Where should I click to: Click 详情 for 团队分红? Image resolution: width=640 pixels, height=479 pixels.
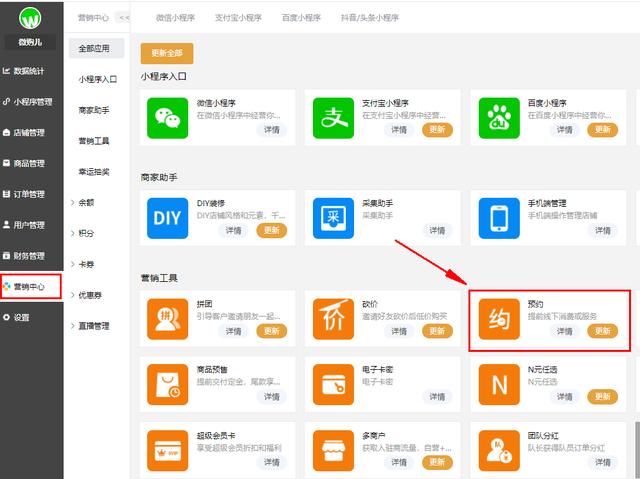coord(603,462)
